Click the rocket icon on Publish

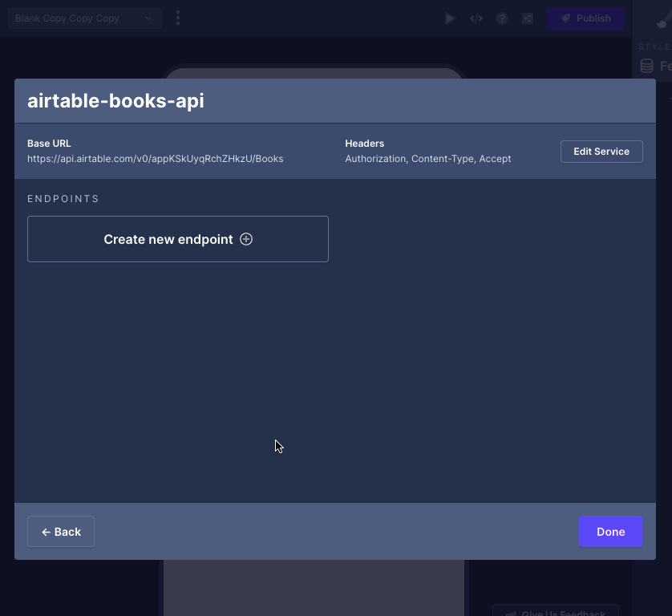point(565,18)
